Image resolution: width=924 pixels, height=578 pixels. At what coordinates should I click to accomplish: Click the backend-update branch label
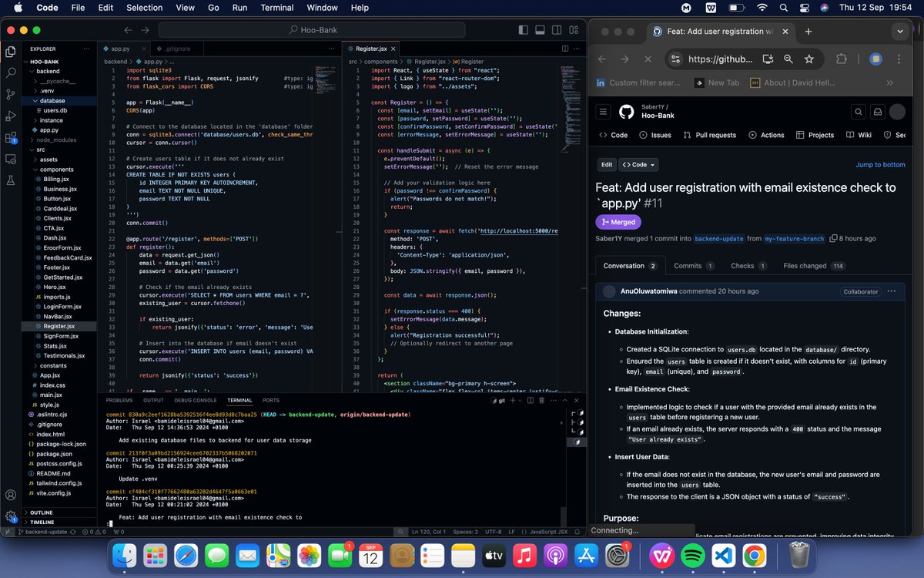point(719,239)
